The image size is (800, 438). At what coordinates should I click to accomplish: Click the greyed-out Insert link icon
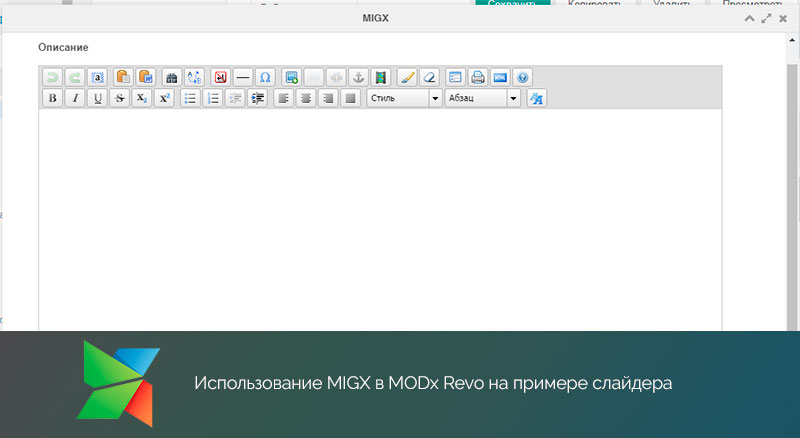coord(314,77)
